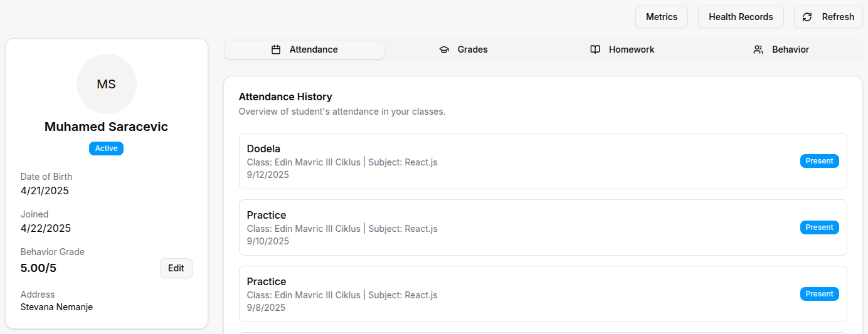Viewport: 868px width, 334px height.
Task: Click the Present badge on Dodela entry
Action: point(819,161)
